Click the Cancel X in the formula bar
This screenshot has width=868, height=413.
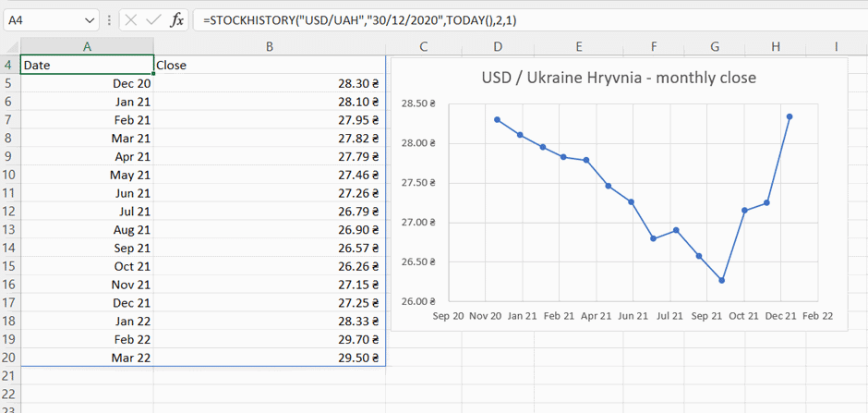131,19
